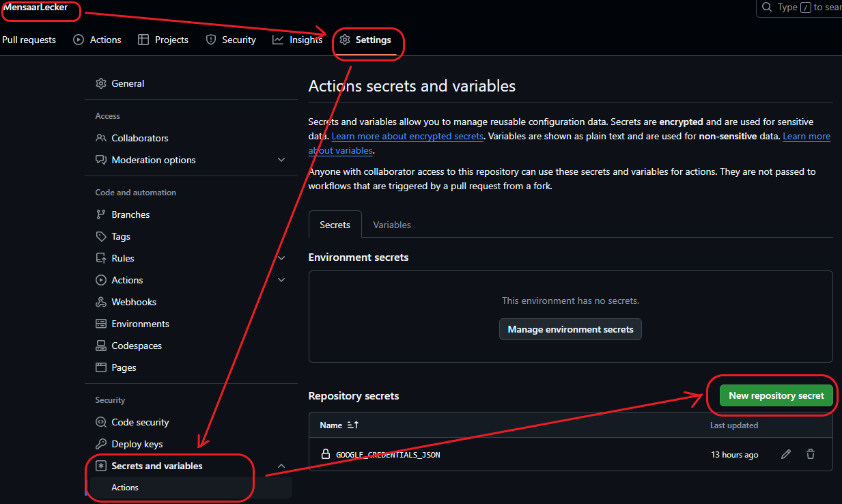Viewport: 842px width, 504px height.
Task: Collapse the Secrets and variables section
Action: point(281,466)
